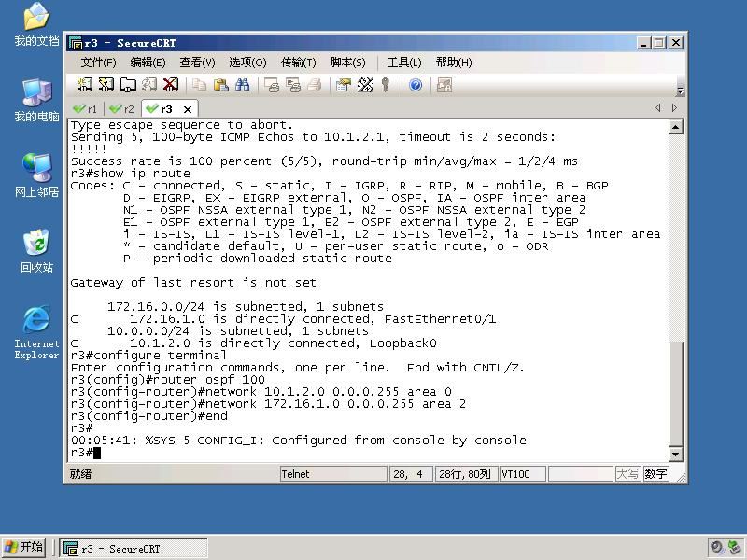The height and width of the screenshot is (560, 747).
Task: Click the 网上邻居 desktop icon
Action: [36, 175]
